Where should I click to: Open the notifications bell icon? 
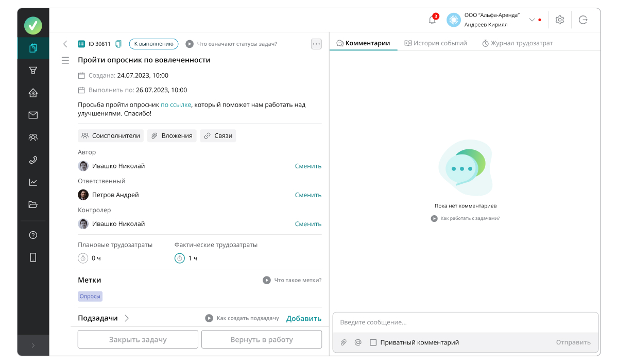click(432, 20)
